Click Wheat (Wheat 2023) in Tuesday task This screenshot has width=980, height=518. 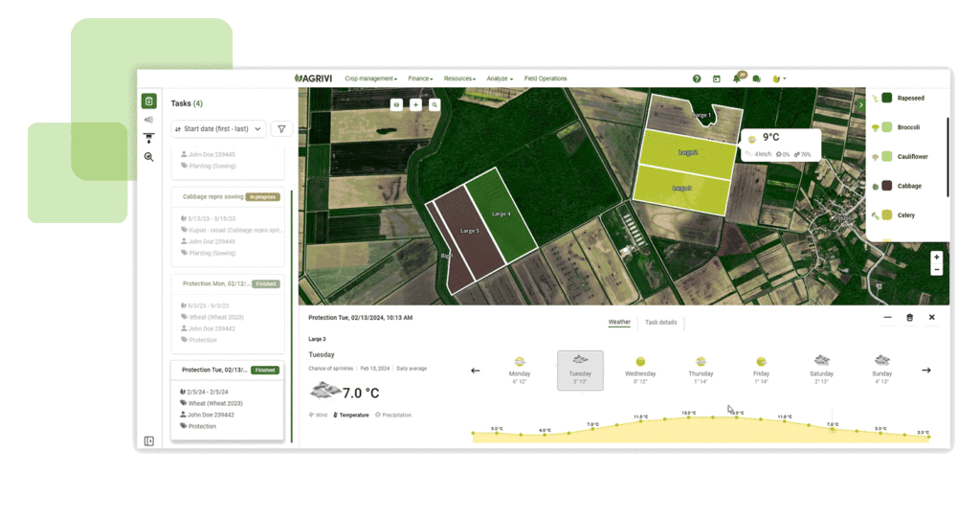[215, 403]
